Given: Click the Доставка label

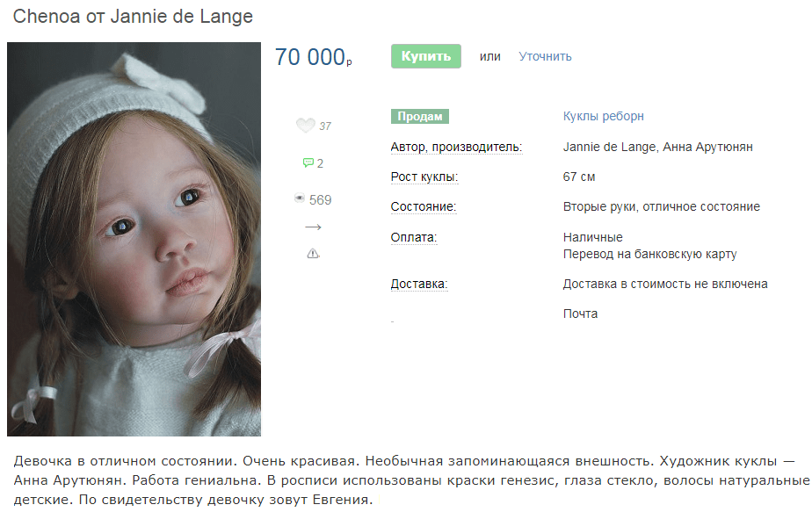Looking at the screenshot, I should 419,285.
